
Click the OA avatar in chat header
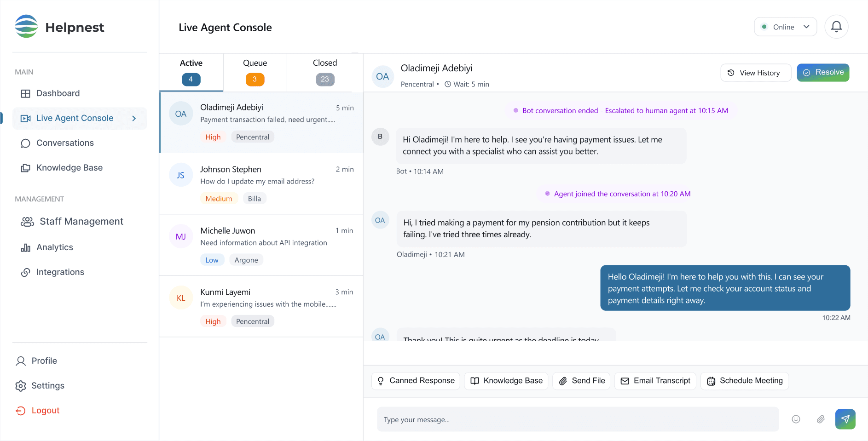[382, 76]
